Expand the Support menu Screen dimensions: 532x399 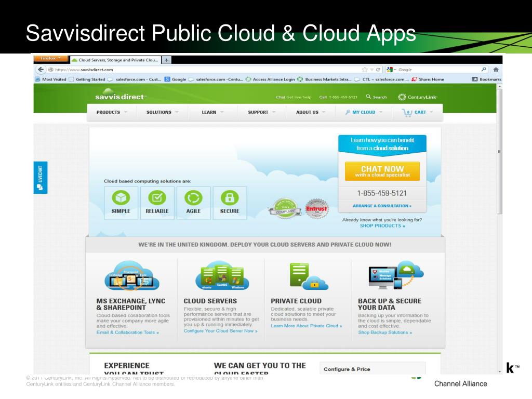point(262,112)
